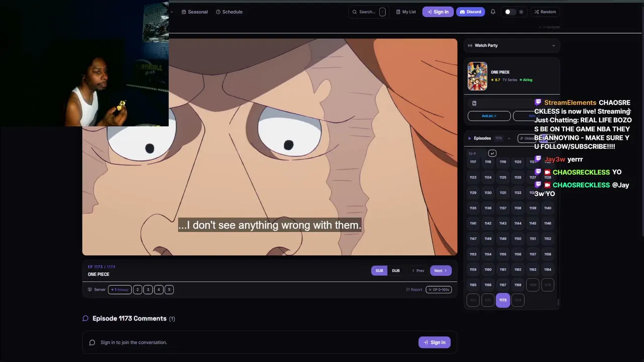Screen dimensions: 644x362
Task: Click the search magnifier icon
Action: (x=355, y=12)
